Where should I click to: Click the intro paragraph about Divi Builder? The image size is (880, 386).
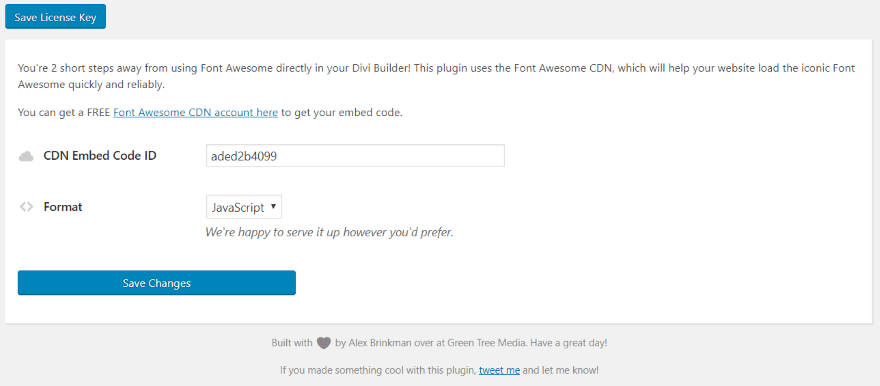436,77
